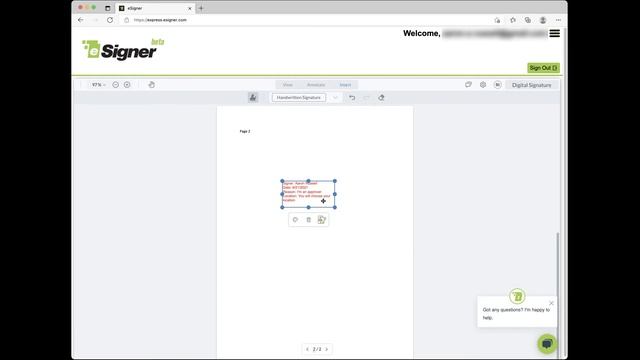Screen dimensions: 640x360
Task: Click the sign document icon under the box
Action: pos(322,220)
